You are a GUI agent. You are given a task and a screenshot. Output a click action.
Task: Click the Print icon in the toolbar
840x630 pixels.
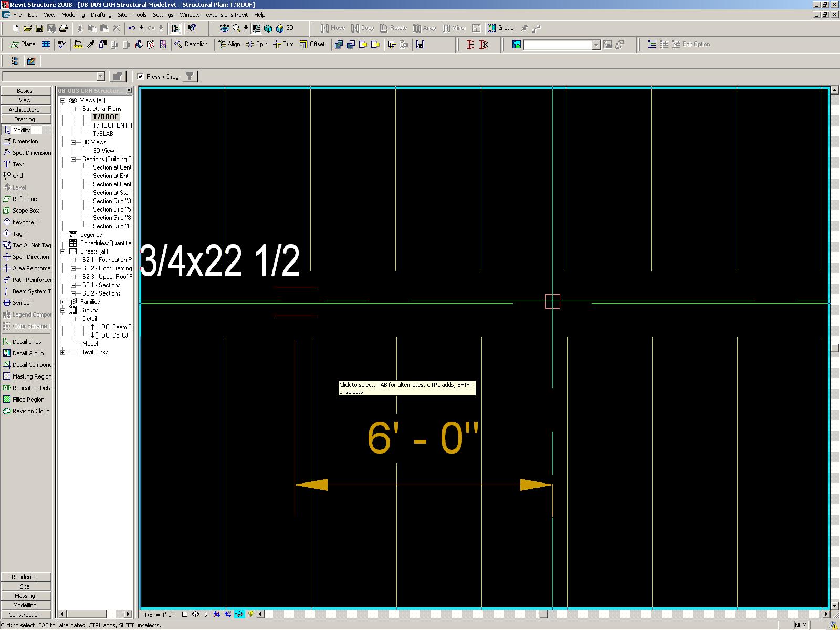[64, 28]
